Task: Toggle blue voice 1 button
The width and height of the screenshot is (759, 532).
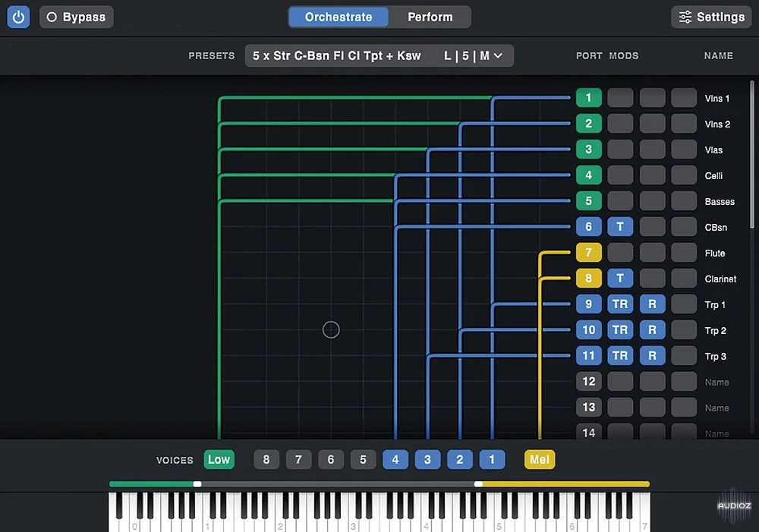Action: 492,459
